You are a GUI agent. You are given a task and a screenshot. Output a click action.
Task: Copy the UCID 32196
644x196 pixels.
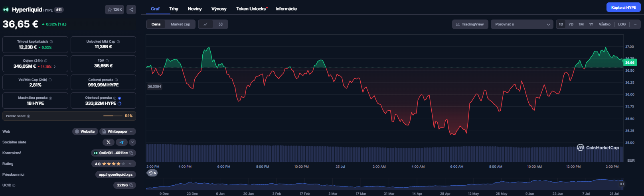click(131, 185)
